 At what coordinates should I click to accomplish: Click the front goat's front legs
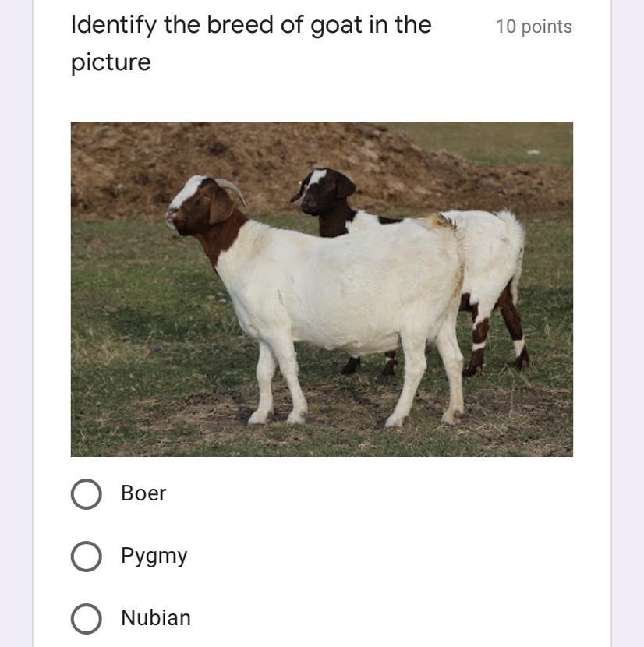click(281, 382)
